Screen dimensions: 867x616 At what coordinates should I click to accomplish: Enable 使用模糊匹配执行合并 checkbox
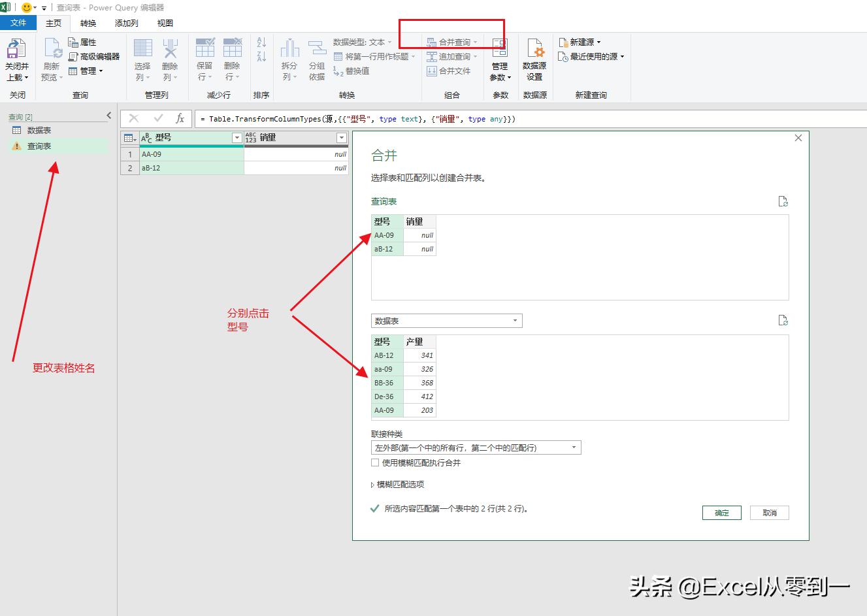[x=376, y=462]
